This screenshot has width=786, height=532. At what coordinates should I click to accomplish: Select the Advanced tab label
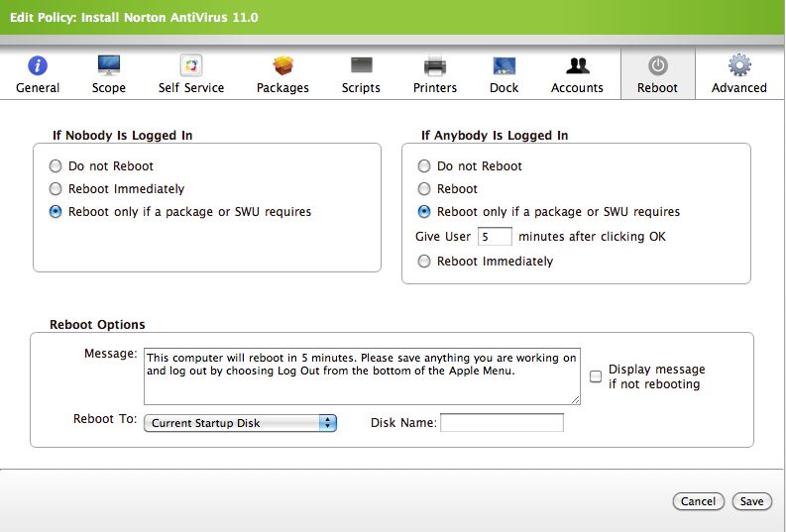(738, 87)
